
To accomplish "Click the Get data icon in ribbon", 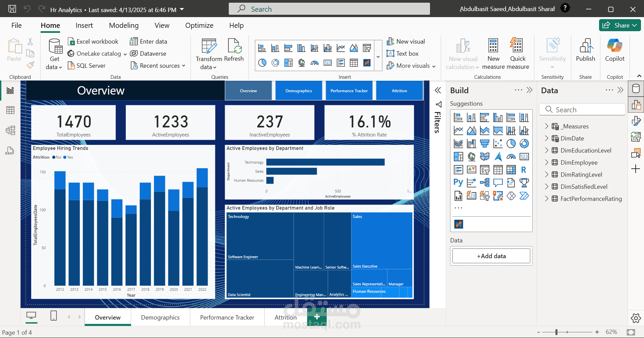I will tap(55, 46).
